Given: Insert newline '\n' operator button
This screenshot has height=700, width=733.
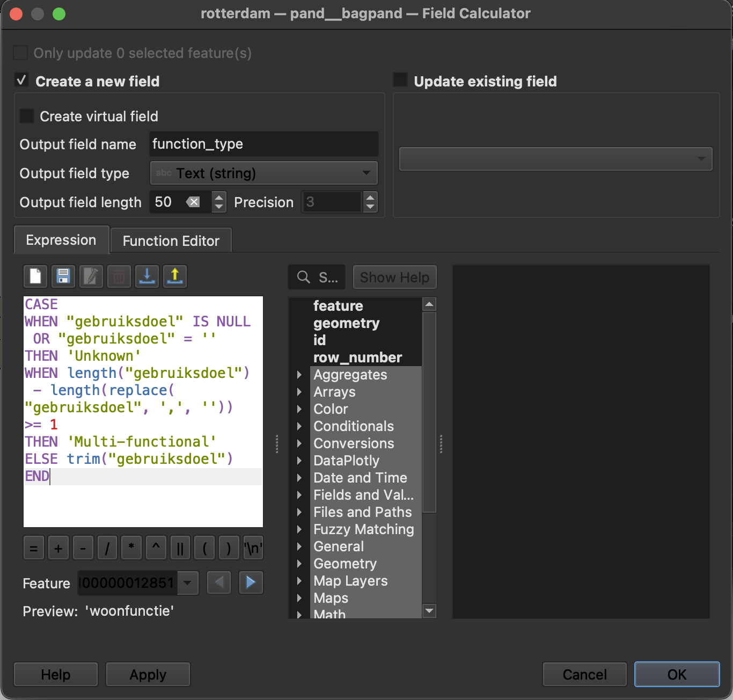Looking at the screenshot, I should (253, 548).
